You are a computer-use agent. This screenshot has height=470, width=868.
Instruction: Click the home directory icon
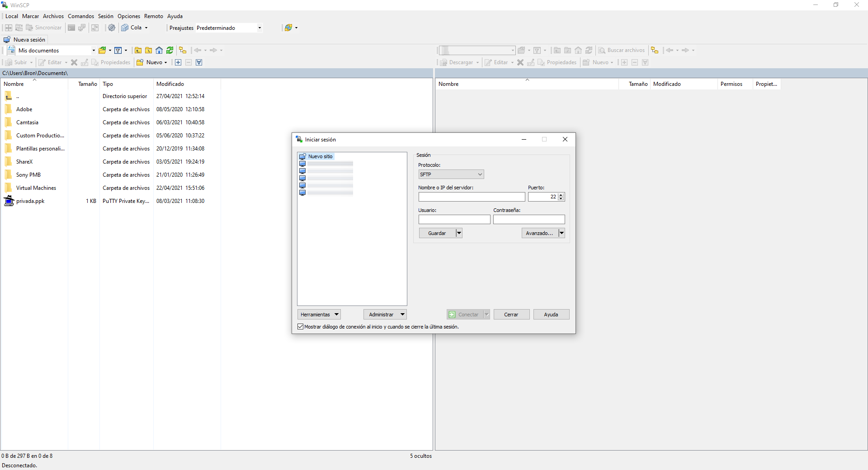[x=159, y=51]
